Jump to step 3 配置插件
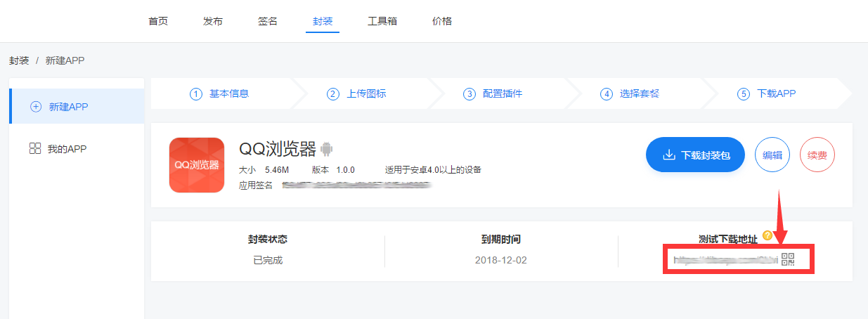 pyautogui.click(x=493, y=94)
